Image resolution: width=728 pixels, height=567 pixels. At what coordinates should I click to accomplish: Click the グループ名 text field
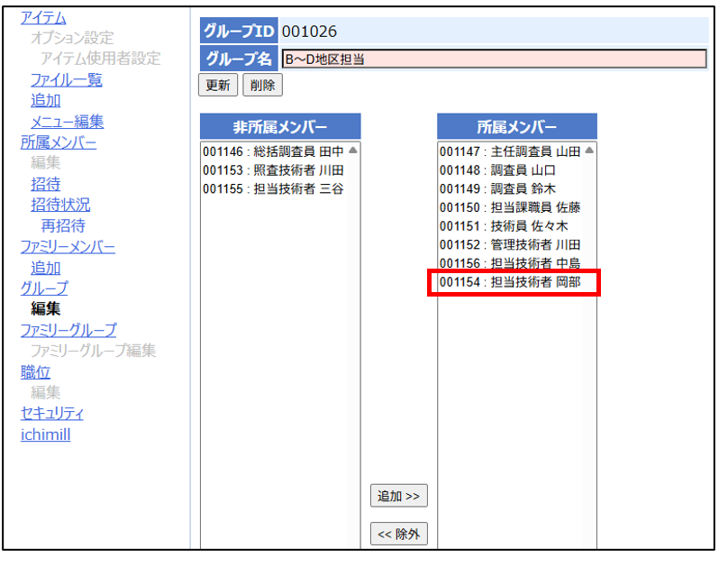(493, 59)
